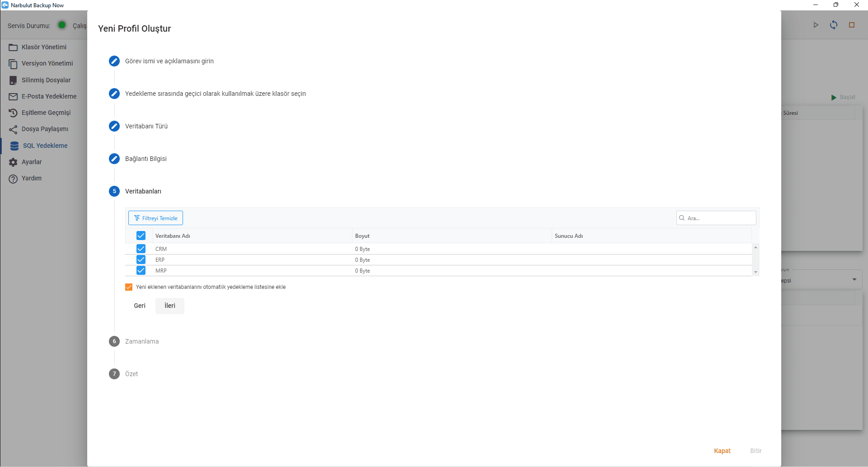Toggle the select-all header checkbox
Viewport: 868px width, 467px height.
tap(141, 236)
